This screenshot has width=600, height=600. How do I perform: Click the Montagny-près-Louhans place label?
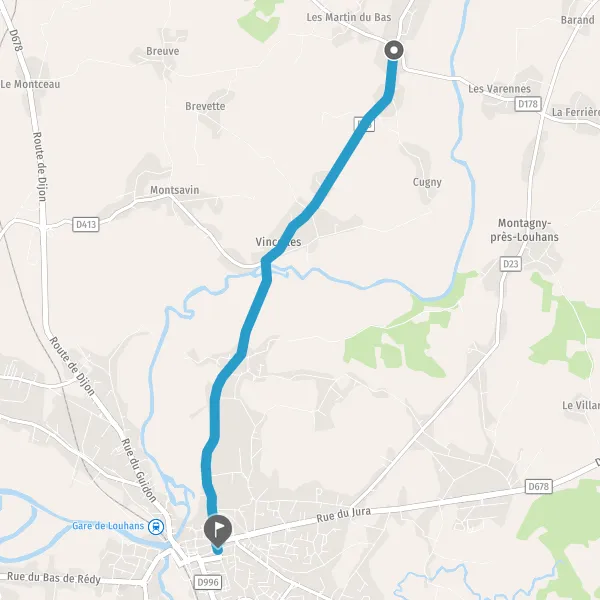point(524,230)
